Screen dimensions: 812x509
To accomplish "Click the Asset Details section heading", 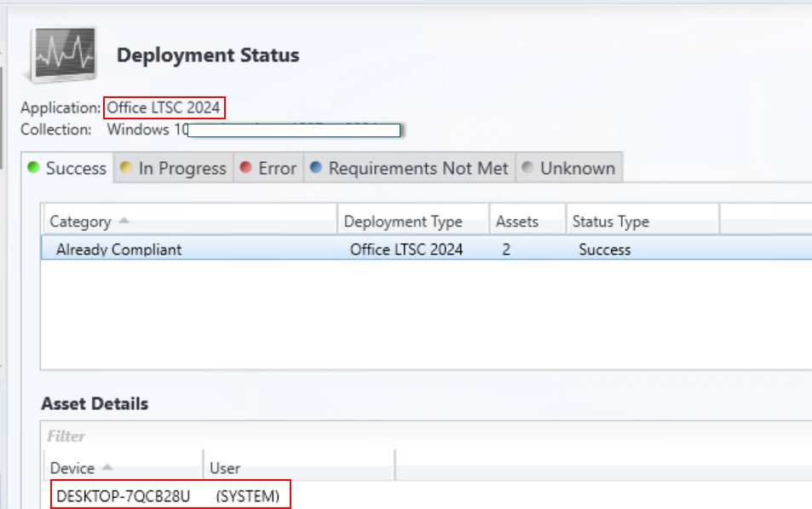I will 95,403.
